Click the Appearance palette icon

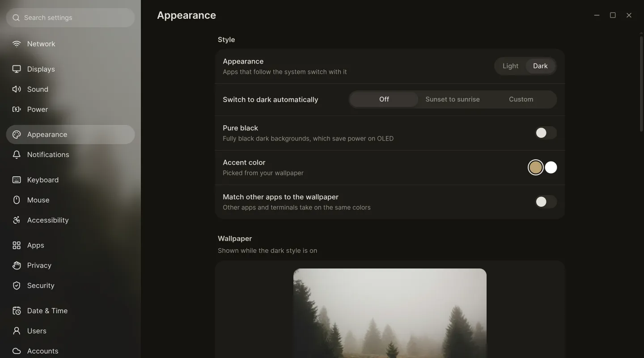[17, 135]
